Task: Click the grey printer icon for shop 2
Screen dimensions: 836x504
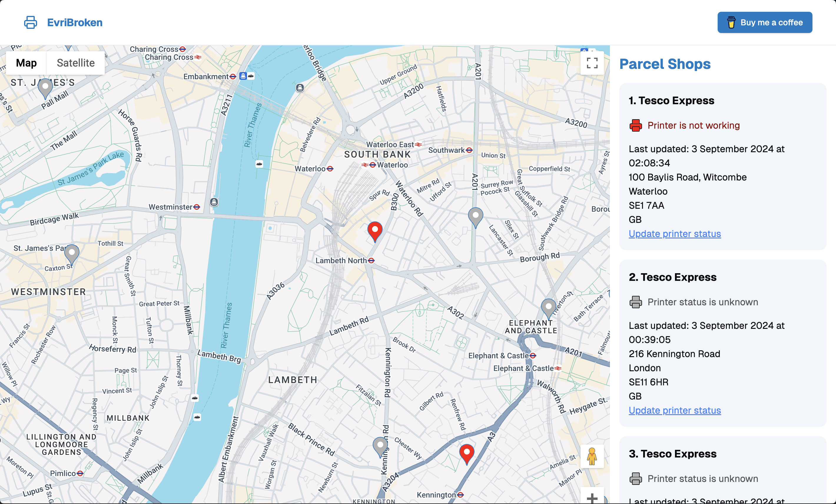Action: [x=636, y=302]
